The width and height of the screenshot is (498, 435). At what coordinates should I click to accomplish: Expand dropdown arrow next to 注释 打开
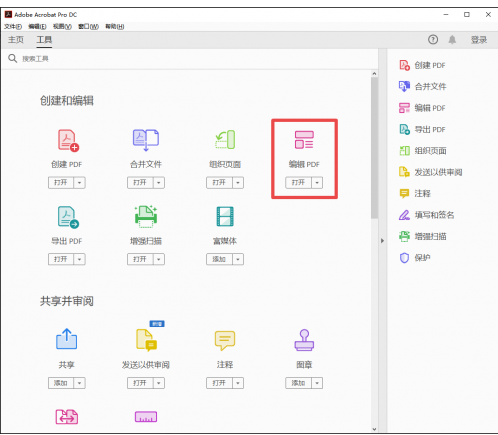pos(238,383)
